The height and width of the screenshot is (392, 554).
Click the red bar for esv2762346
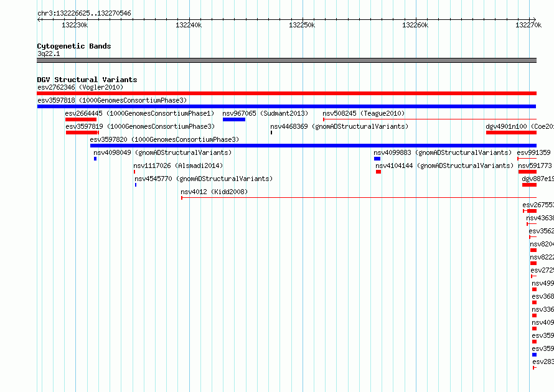pos(286,93)
